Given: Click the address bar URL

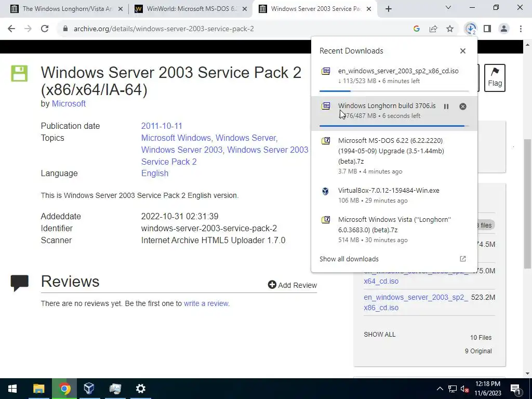Looking at the screenshot, I should (164, 29).
